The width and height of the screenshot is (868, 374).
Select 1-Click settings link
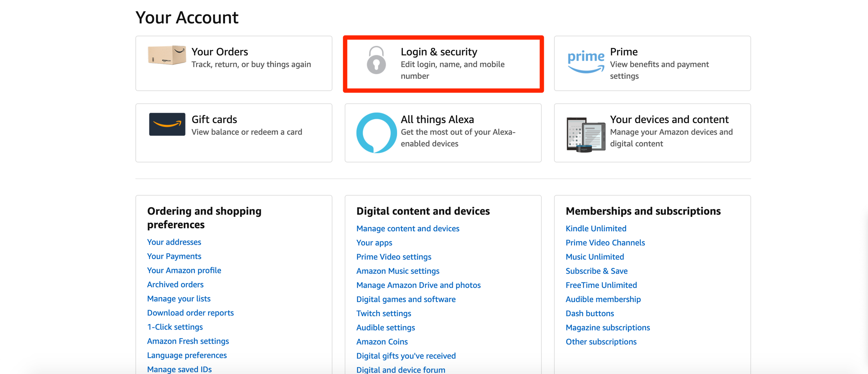(175, 327)
